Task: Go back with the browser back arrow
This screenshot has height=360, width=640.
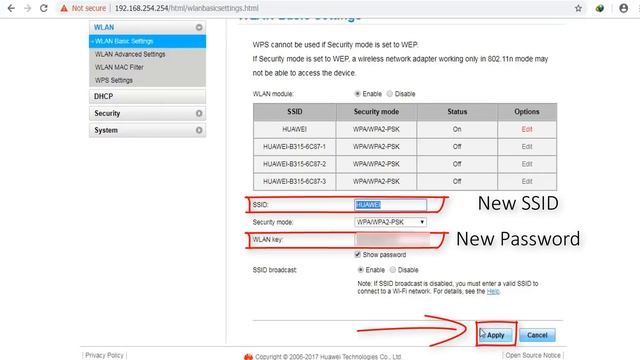Action: tap(11, 8)
